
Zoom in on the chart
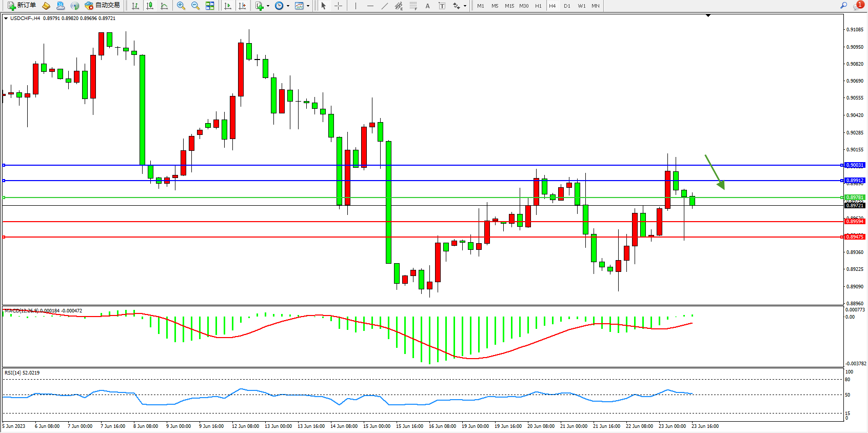click(181, 6)
